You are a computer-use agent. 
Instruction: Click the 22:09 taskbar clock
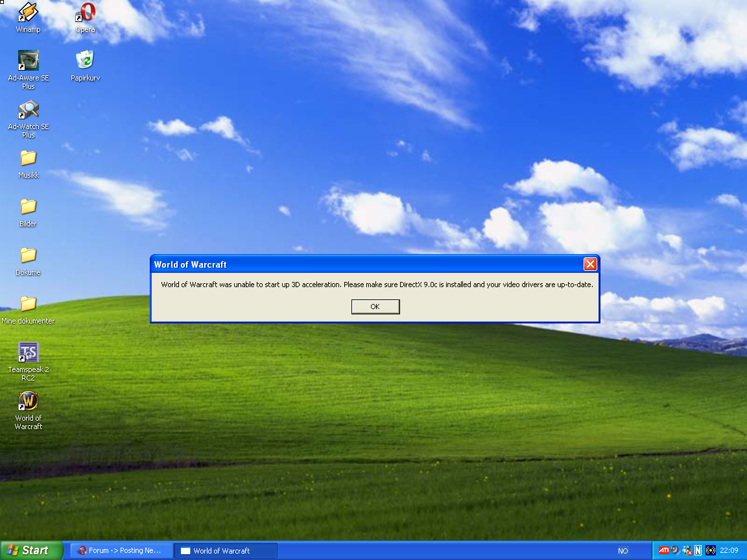[x=729, y=550]
